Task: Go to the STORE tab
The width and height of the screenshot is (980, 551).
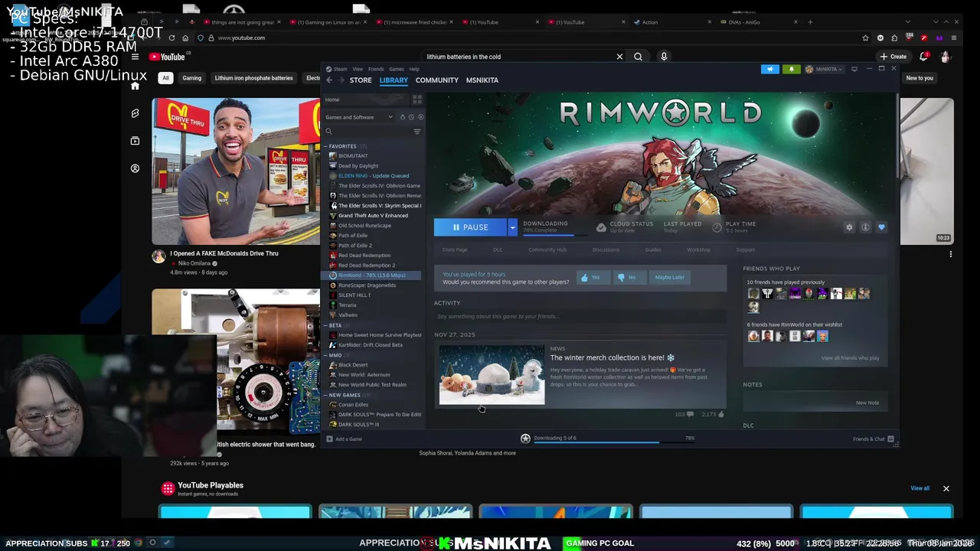Action: pos(361,80)
